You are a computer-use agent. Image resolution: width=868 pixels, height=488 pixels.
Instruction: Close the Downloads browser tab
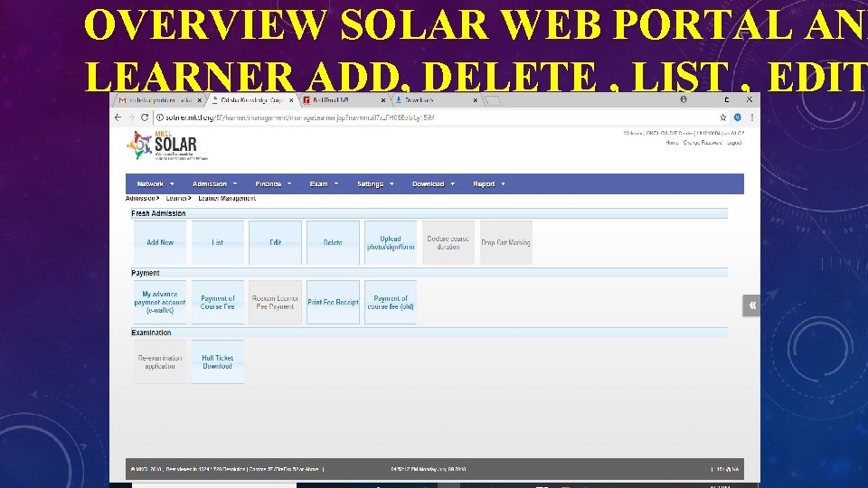pos(475,100)
